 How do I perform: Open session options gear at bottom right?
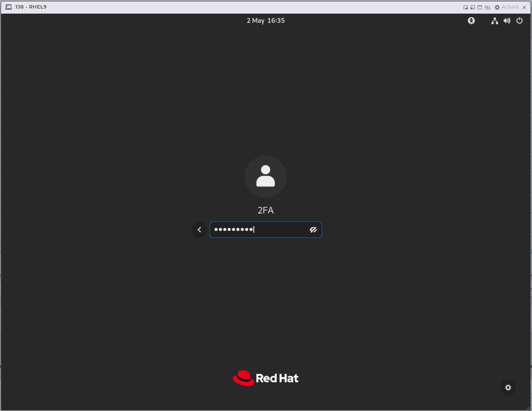[x=508, y=388]
